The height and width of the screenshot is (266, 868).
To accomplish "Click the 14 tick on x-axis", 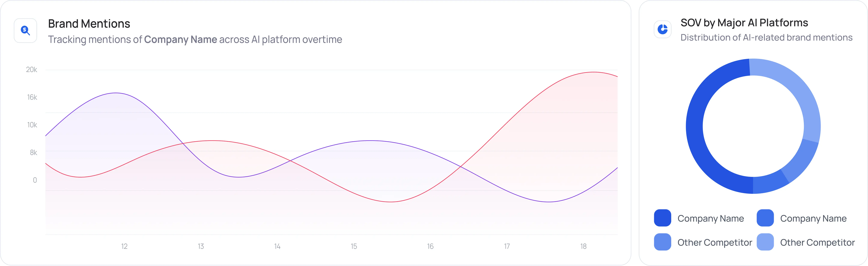I will (277, 246).
